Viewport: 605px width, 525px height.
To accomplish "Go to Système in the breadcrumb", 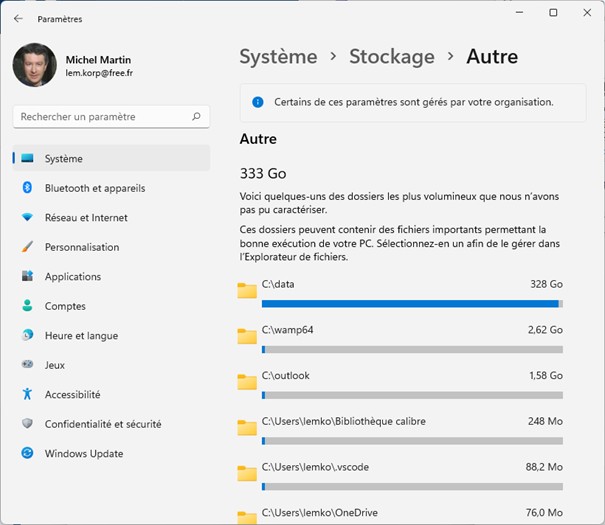I will click(x=278, y=57).
